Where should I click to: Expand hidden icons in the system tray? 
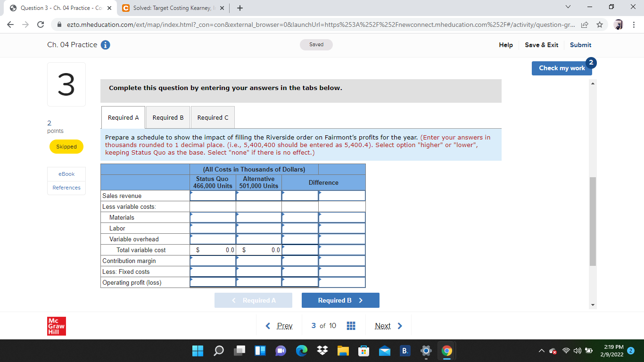point(542,351)
